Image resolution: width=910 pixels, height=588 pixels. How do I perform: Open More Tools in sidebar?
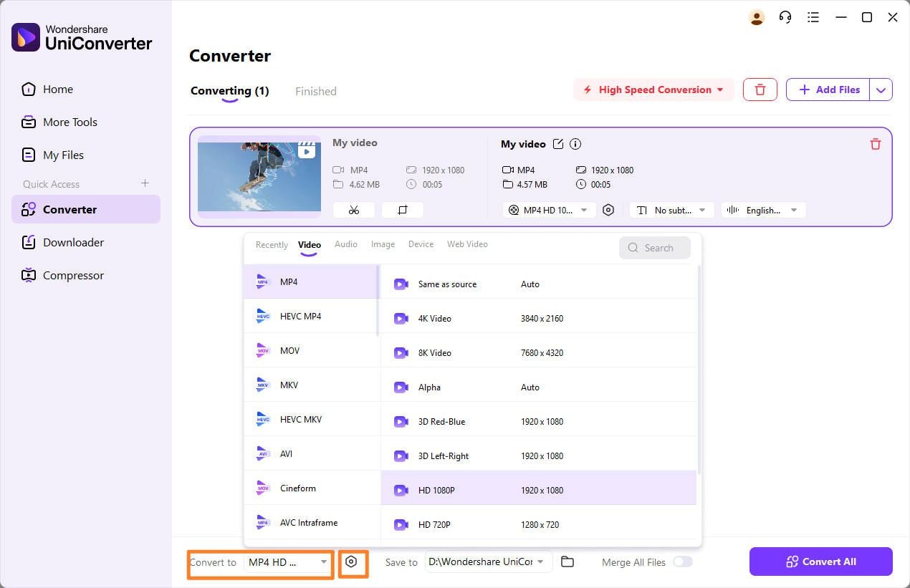(86, 122)
